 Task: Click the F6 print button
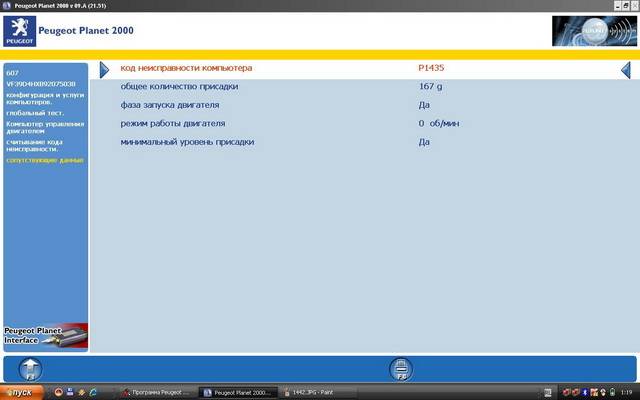(x=401, y=369)
